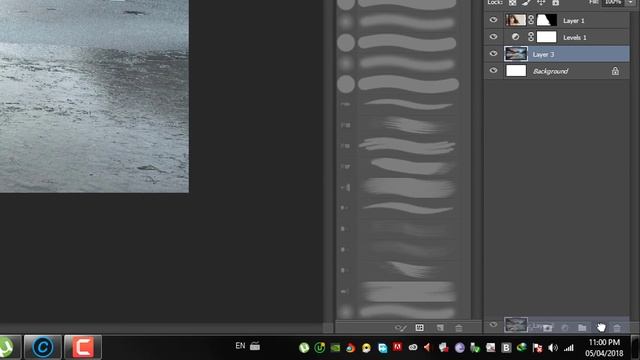The width and height of the screenshot is (640, 360).
Task: Open the blue circular C taskbar app
Action: tap(43, 347)
